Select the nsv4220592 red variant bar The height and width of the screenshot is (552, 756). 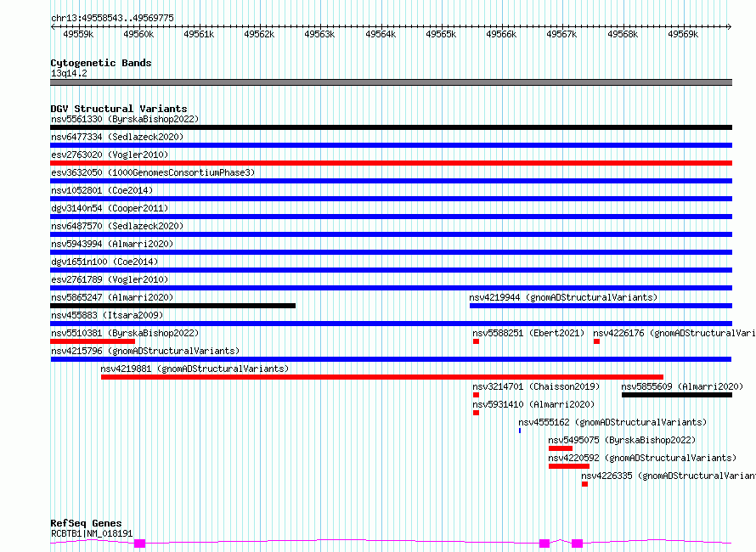[569, 466]
